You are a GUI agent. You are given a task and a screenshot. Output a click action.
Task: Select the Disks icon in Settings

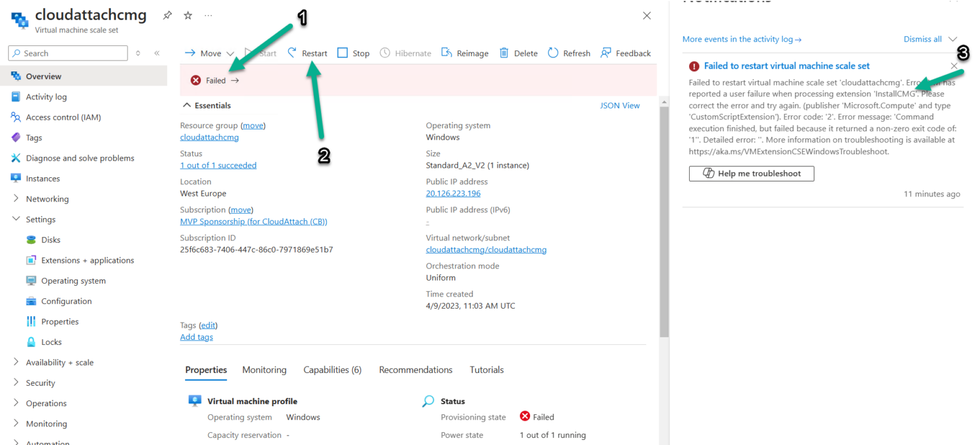pos(31,239)
